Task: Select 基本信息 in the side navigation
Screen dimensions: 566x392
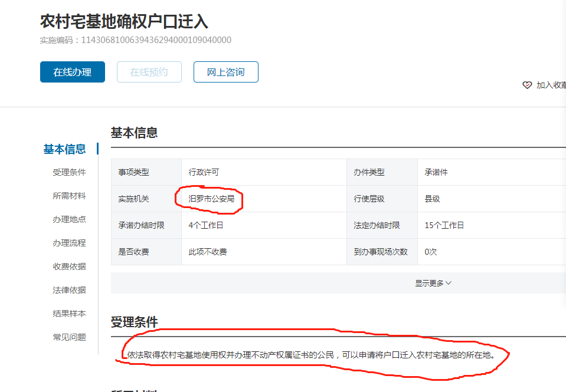Action: [x=65, y=149]
